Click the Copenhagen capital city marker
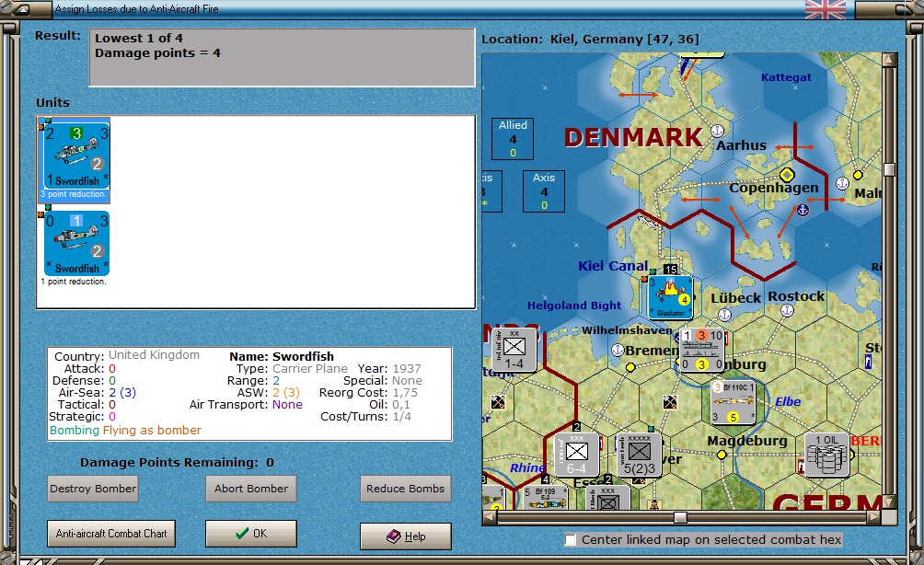 787,175
